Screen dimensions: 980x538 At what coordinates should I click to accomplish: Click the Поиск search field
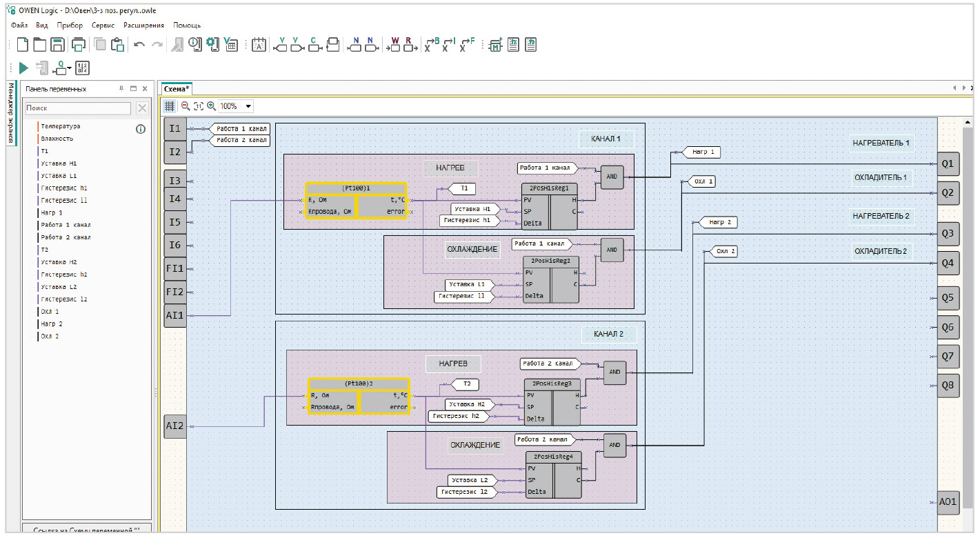[x=77, y=108]
